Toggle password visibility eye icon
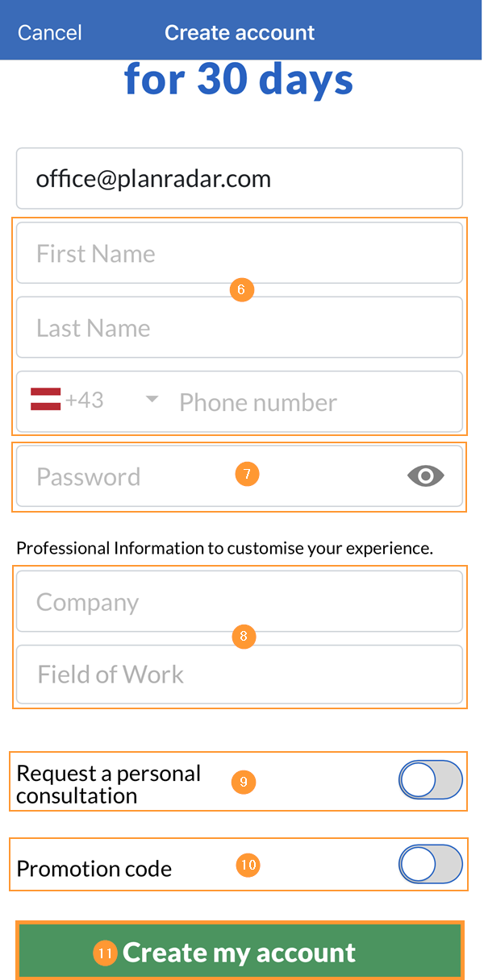Screen dimensions: 484x980 point(426,476)
